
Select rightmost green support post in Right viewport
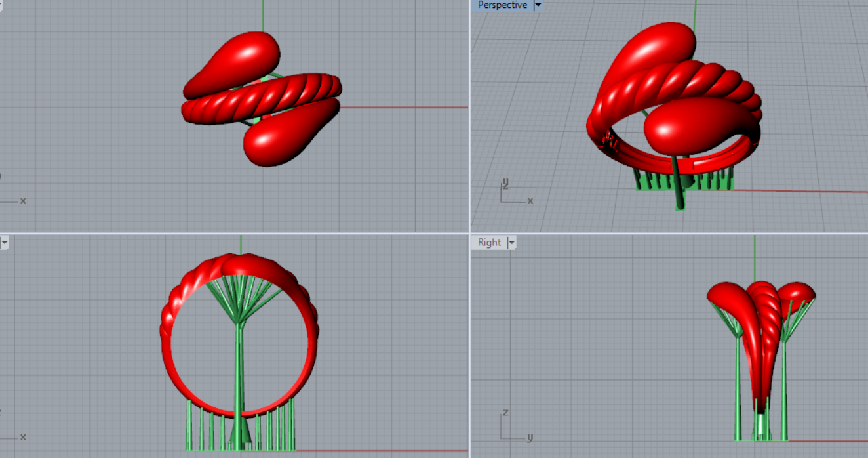(x=783, y=394)
